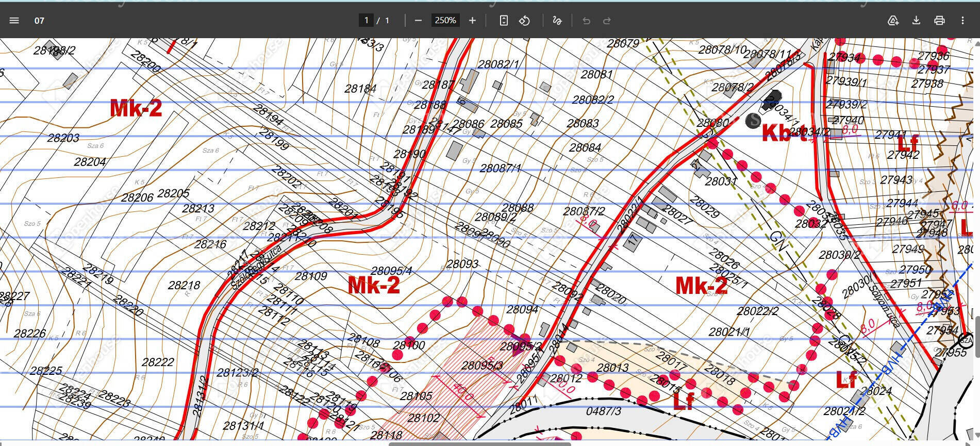The width and height of the screenshot is (980, 446).
Task: Click the Kb-t zone label
Action: (785, 133)
